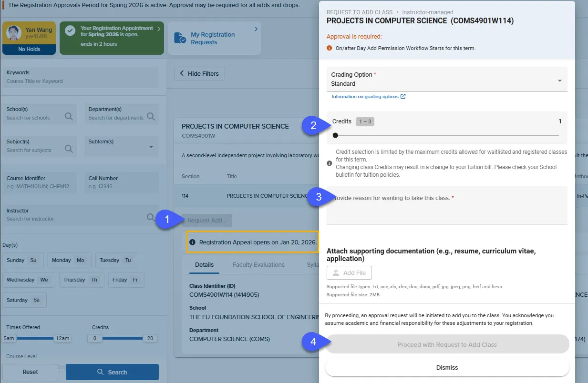This screenshot has height=383, width=588.
Task: Click the Registration Appeal opens notice
Action: click(253, 242)
